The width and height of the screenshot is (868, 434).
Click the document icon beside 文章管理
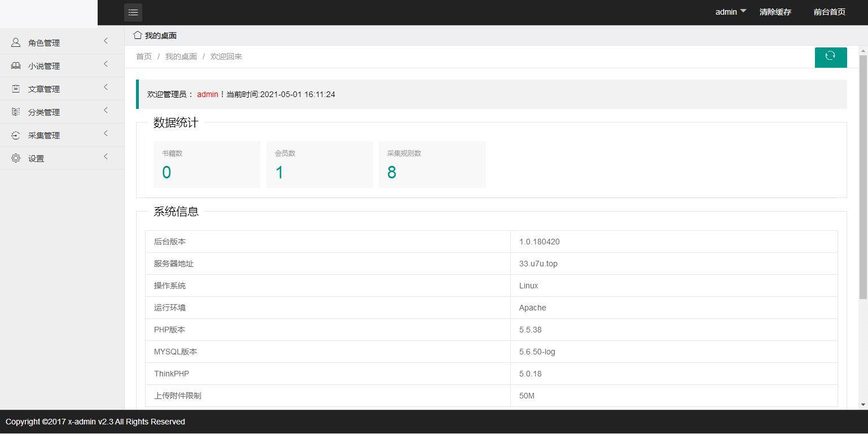tap(16, 89)
